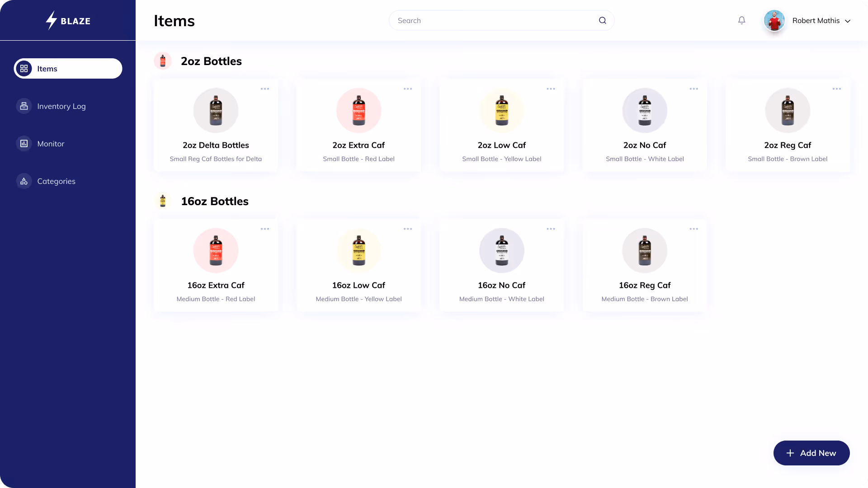Open the overflow menu on 16oz Reg Caf
This screenshot has width=868, height=488.
(x=694, y=229)
